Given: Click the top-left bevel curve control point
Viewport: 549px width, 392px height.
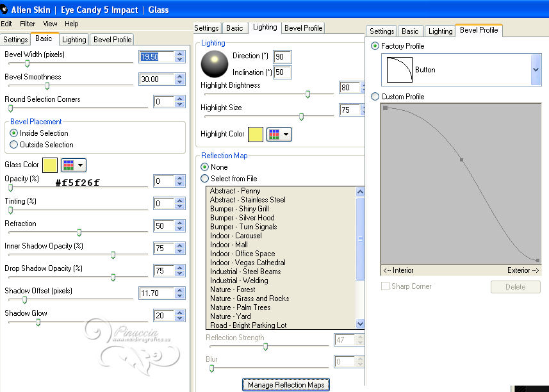Looking at the screenshot, I should 386,108.
